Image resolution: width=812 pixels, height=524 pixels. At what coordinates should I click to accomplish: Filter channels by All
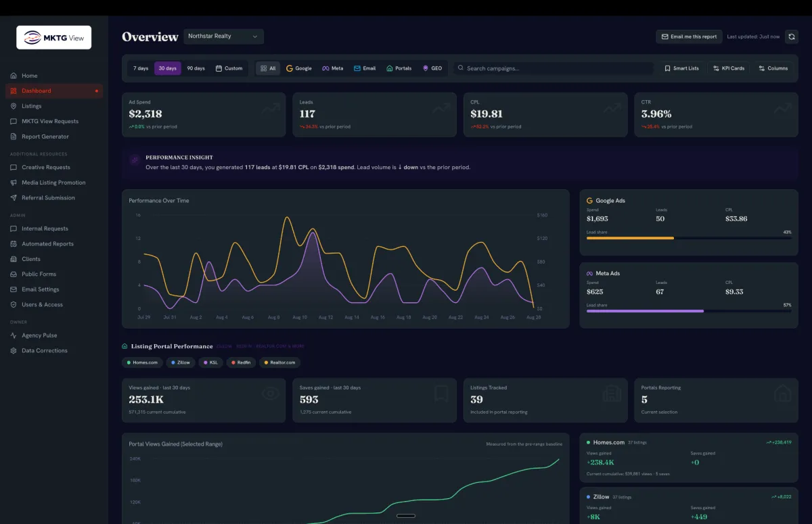pyautogui.click(x=268, y=68)
